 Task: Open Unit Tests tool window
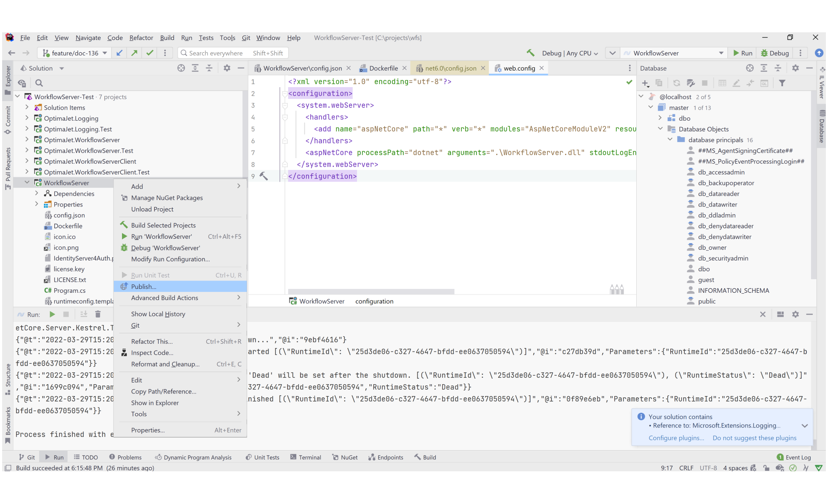262,457
